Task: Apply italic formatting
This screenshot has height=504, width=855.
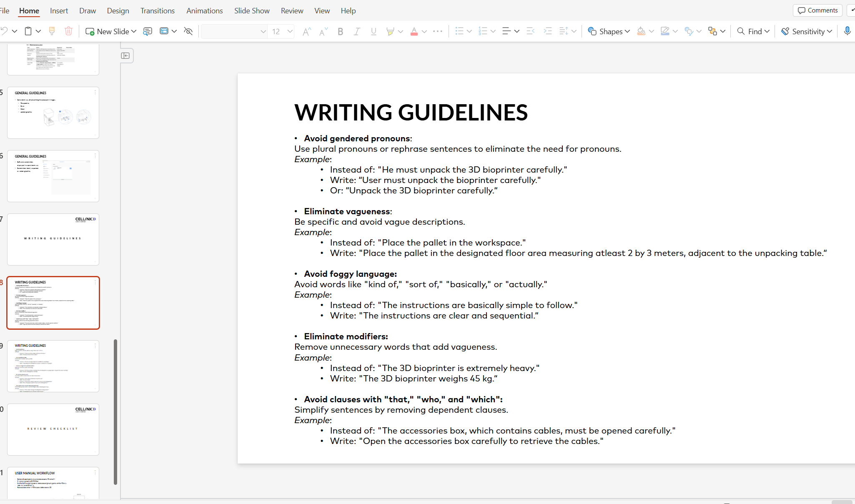Action: coord(356,31)
